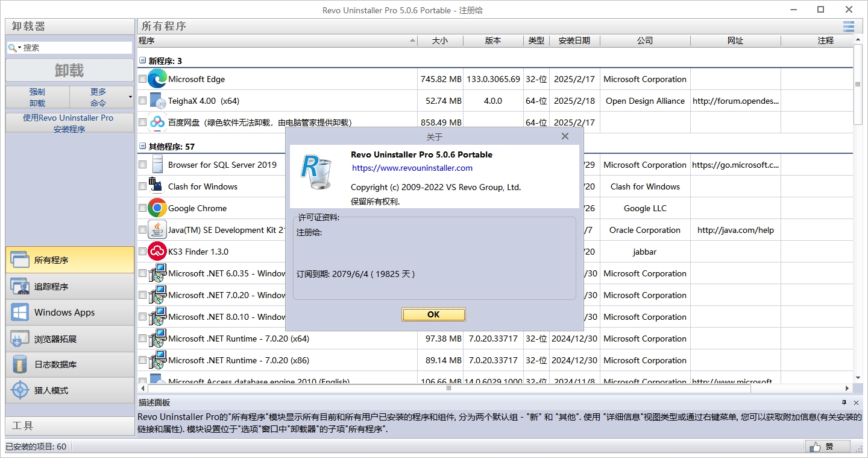Switch to 猎人模式
This screenshot has height=458, width=868.
70,390
